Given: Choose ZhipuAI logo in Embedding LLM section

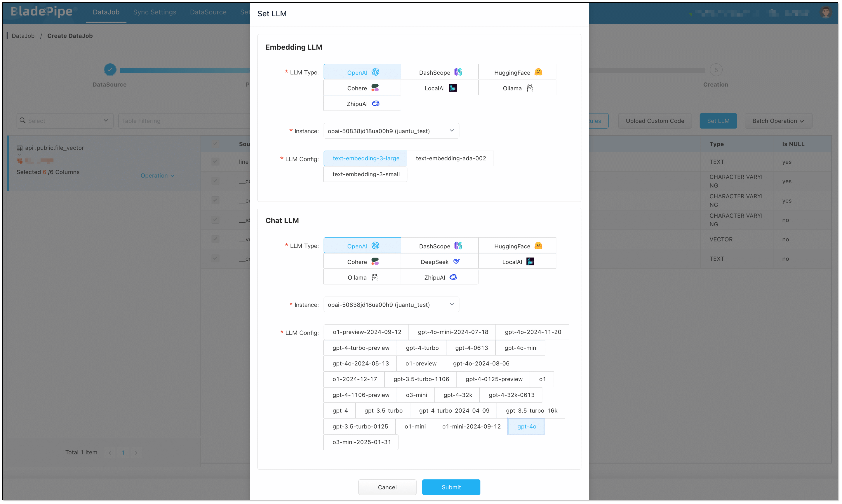Looking at the screenshot, I should 375,104.
